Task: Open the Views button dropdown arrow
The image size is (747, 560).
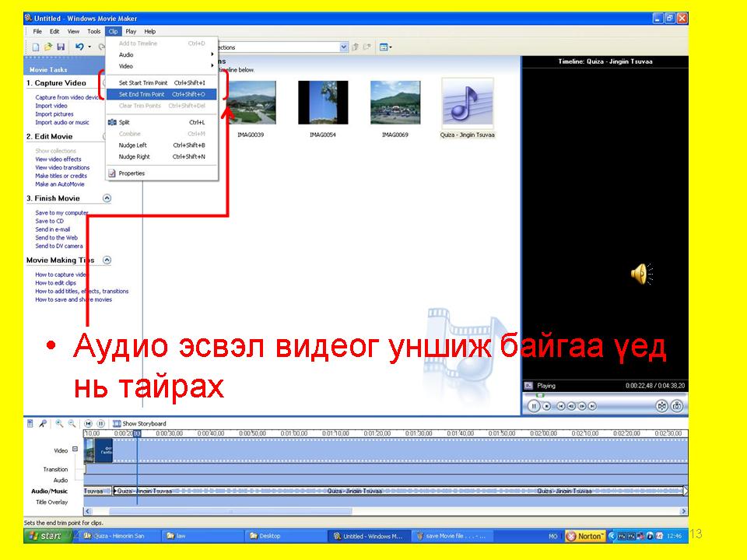Action: coord(391,47)
